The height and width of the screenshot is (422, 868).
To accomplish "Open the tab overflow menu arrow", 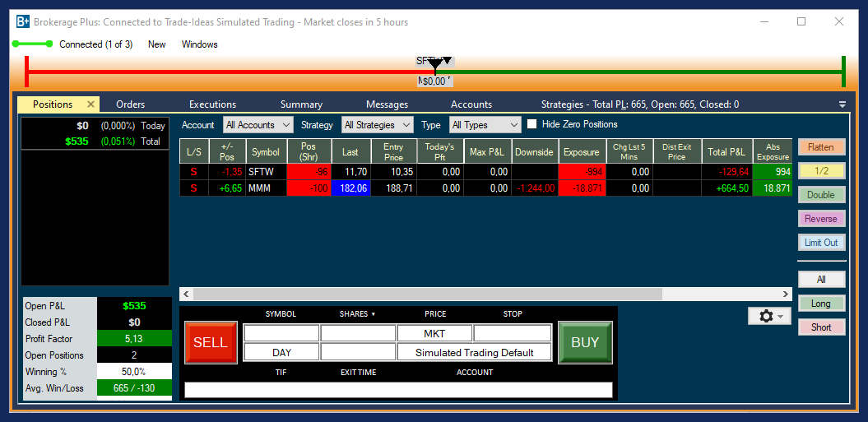I will [842, 104].
